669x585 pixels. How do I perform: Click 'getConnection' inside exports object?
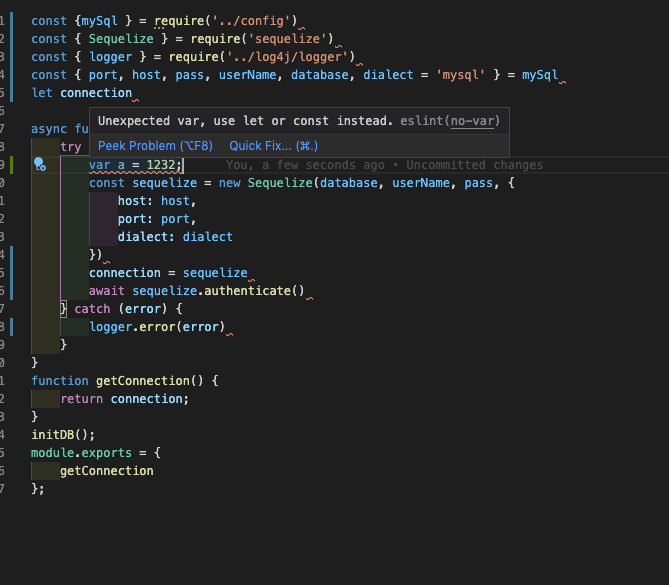tap(107, 471)
